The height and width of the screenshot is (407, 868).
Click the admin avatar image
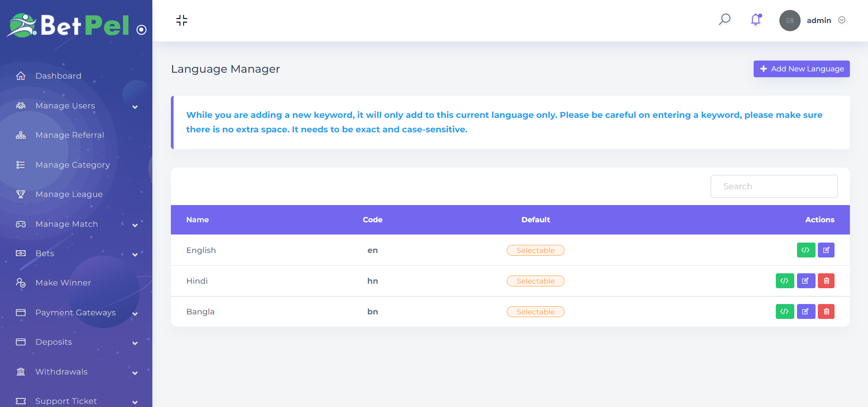(x=790, y=20)
